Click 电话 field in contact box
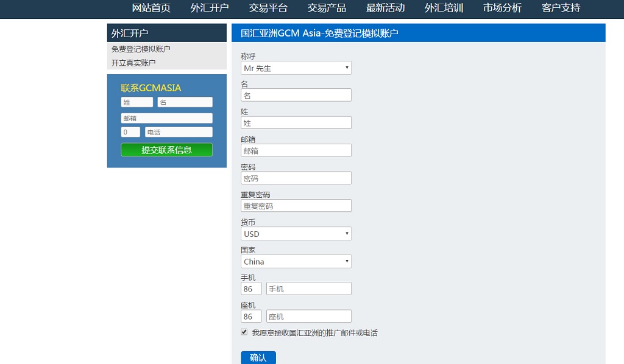Image resolution: width=624 pixels, height=364 pixels. 179,132
